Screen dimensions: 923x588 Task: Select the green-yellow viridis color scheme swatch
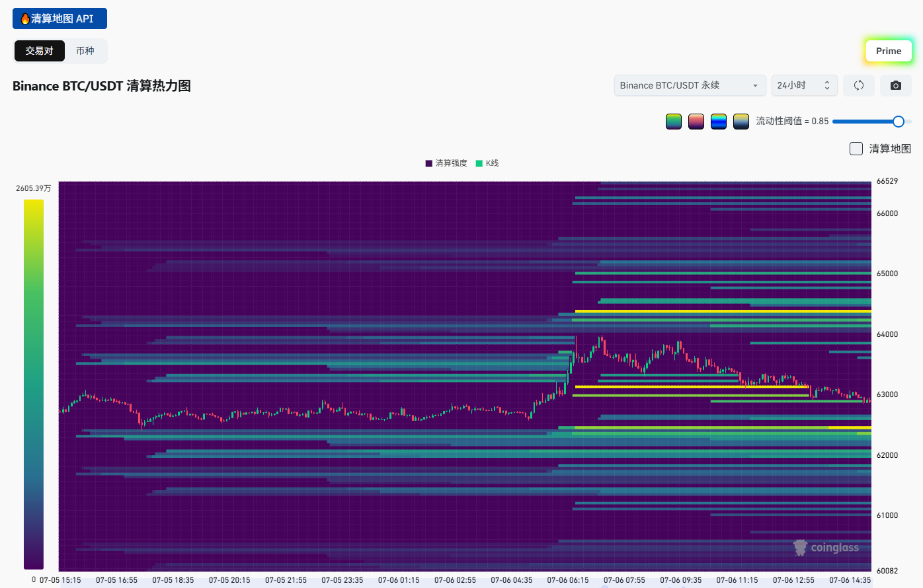click(x=674, y=122)
